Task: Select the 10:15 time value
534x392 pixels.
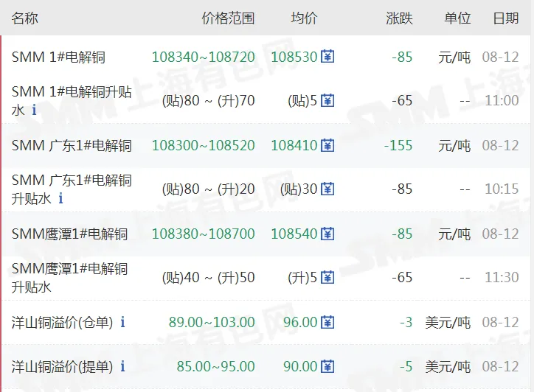Action: coord(502,189)
